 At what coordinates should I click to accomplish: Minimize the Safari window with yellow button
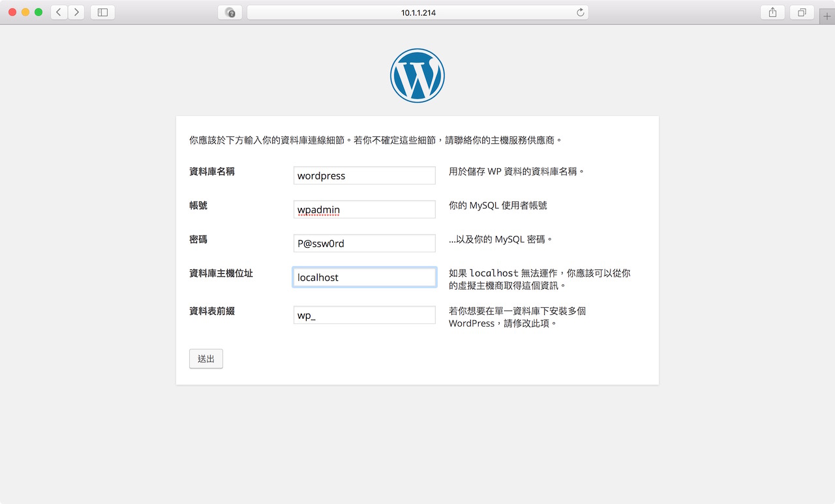[25, 12]
